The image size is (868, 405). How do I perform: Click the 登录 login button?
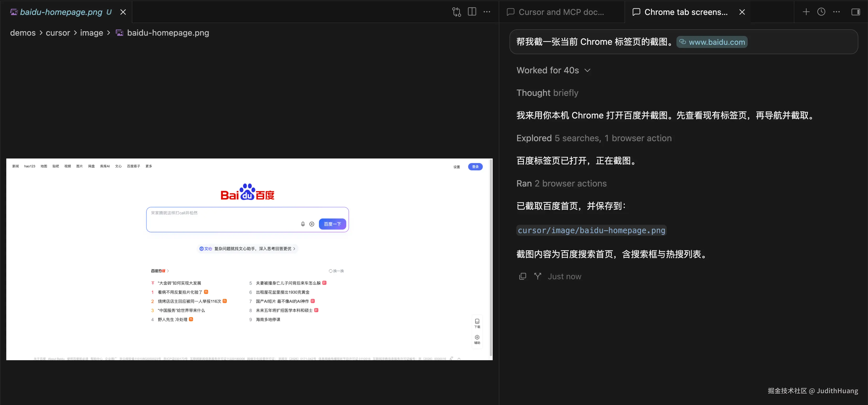point(475,167)
